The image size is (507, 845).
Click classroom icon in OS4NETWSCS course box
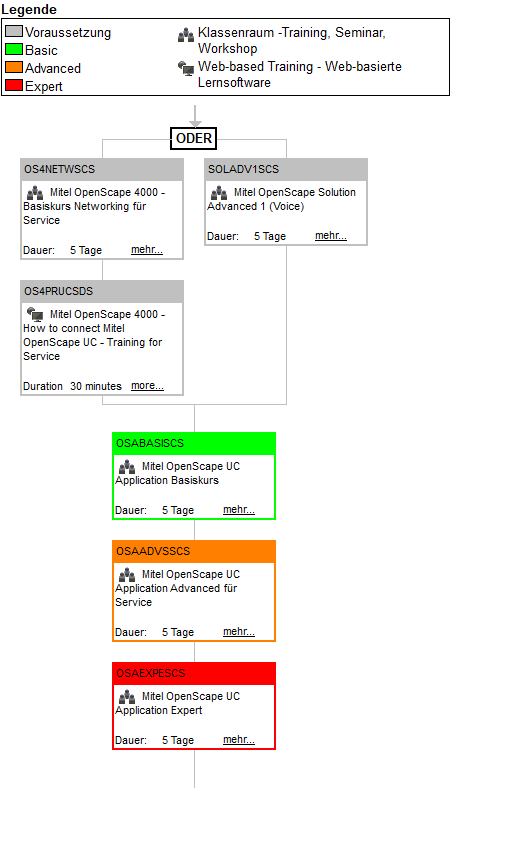coord(35,192)
